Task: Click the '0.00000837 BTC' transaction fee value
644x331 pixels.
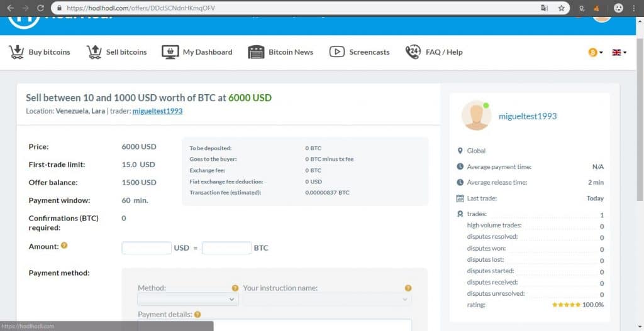Action: tap(327, 192)
